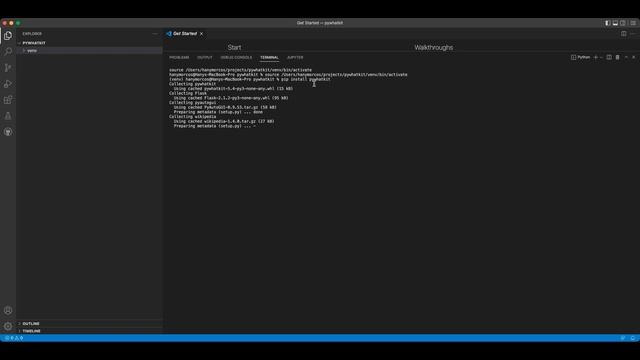Image resolution: width=640 pixels, height=360 pixels.
Task: Open the editor more actions ellipsis
Action: 633,34
